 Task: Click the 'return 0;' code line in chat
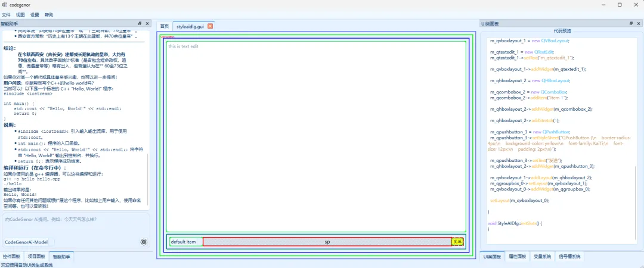coord(27,114)
